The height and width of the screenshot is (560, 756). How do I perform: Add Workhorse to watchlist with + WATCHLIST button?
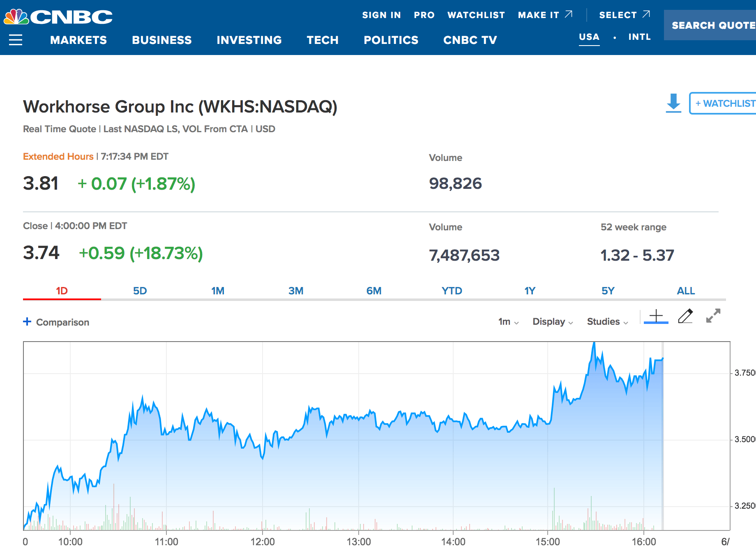tap(723, 103)
